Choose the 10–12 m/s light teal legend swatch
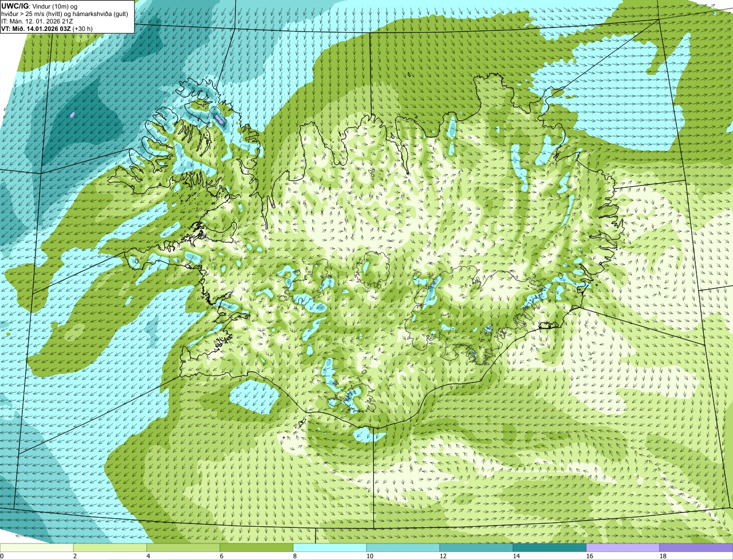 [x=403, y=547]
